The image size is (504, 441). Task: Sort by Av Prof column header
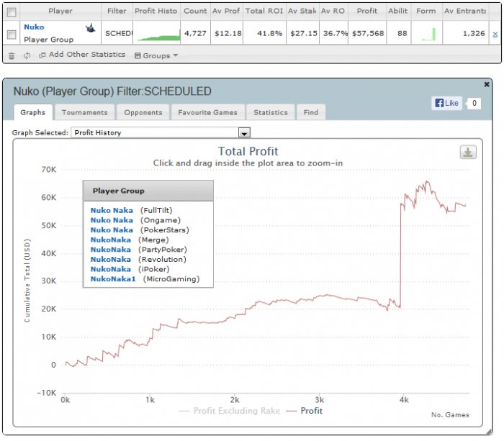(x=226, y=11)
